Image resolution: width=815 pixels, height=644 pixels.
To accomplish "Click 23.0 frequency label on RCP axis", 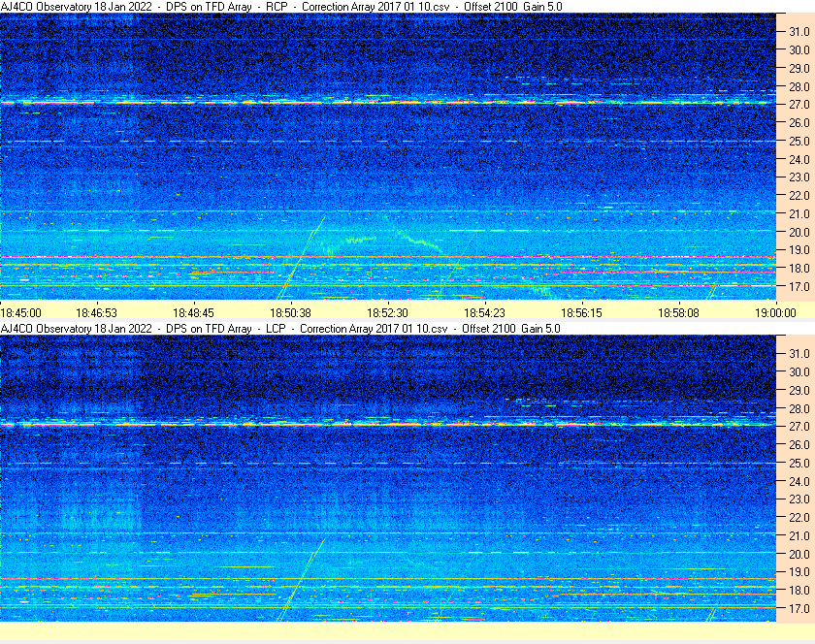I will point(799,177).
